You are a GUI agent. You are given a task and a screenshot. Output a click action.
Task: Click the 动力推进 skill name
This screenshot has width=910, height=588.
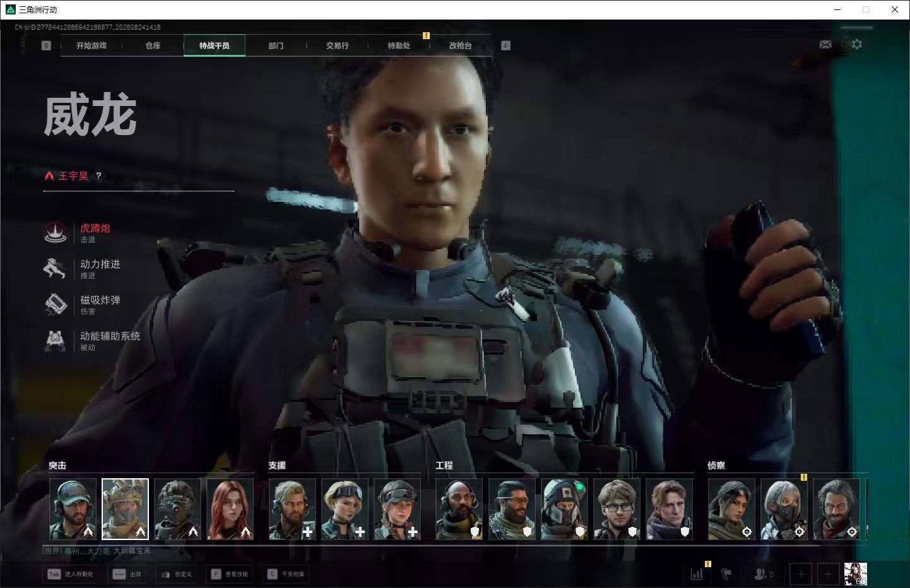pyautogui.click(x=100, y=264)
